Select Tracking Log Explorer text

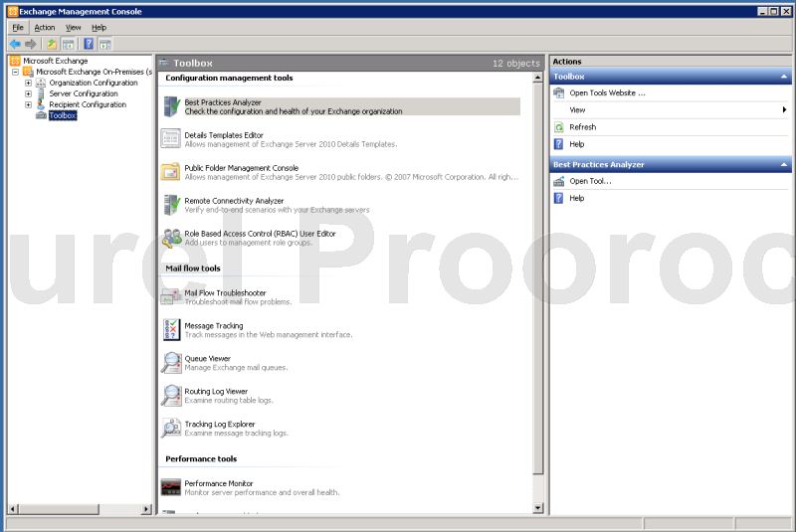point(220,424)
